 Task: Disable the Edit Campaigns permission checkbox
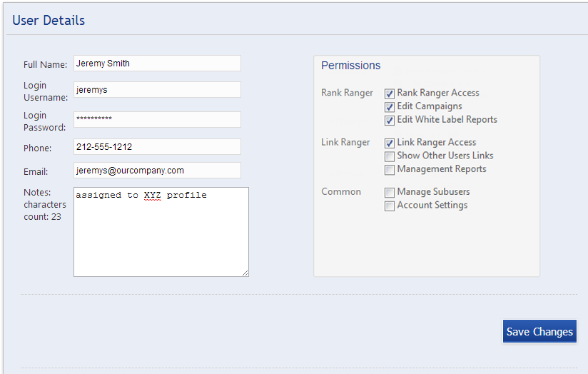pyautogui.click(x=390, y=107)
